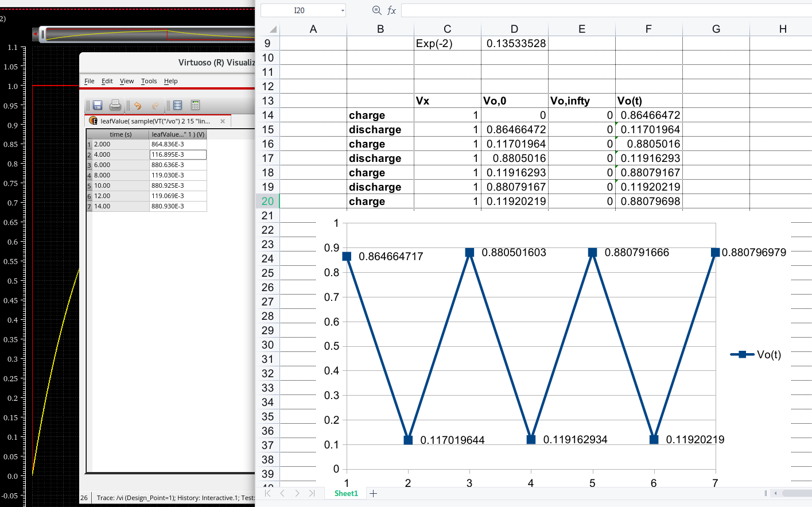Click the waveform zoom slider handle at top

point(42,34)
